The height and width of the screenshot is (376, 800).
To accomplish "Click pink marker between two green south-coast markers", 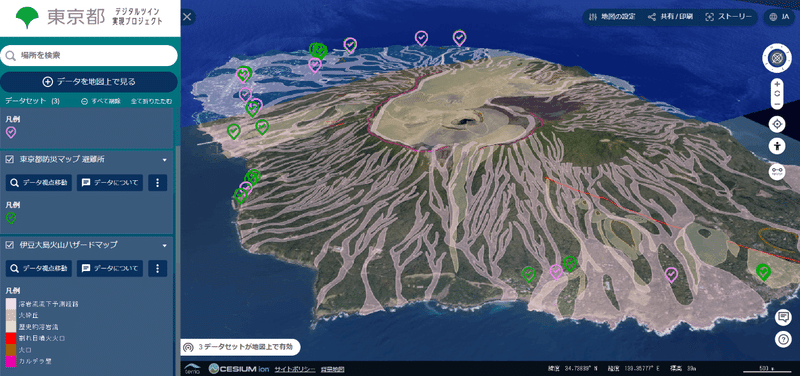I will [x=556, y=272].
